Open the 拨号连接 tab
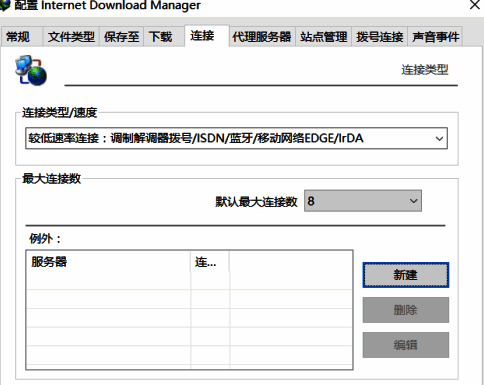 point(379,36)
